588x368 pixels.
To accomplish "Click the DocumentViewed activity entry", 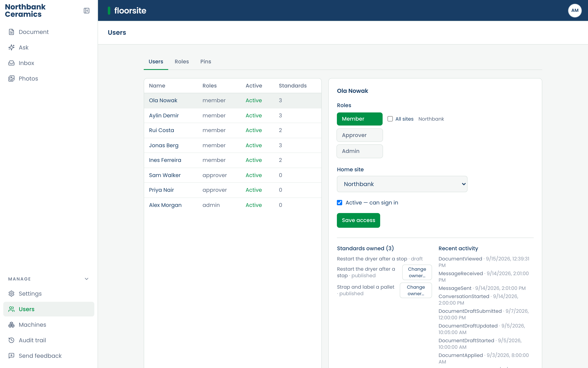I will (x=484, y=262).
